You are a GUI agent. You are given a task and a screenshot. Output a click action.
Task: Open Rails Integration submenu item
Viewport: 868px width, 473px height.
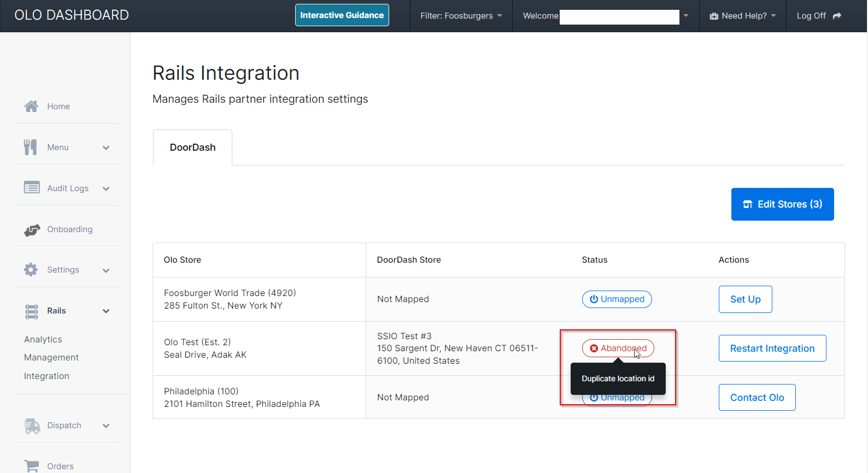point(46,376)
